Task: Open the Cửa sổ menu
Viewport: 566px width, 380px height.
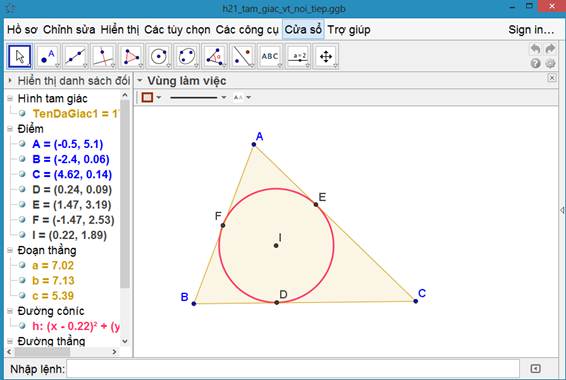Action: 303,30
